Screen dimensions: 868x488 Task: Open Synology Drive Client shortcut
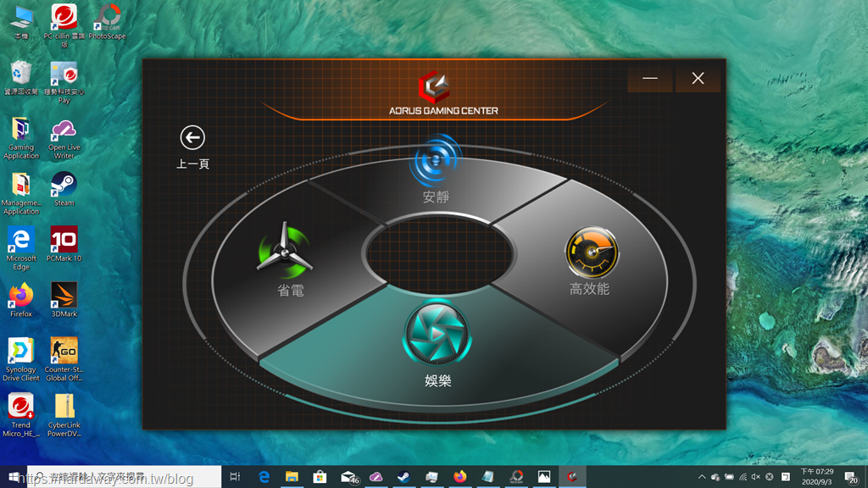[x=21, y=359]
